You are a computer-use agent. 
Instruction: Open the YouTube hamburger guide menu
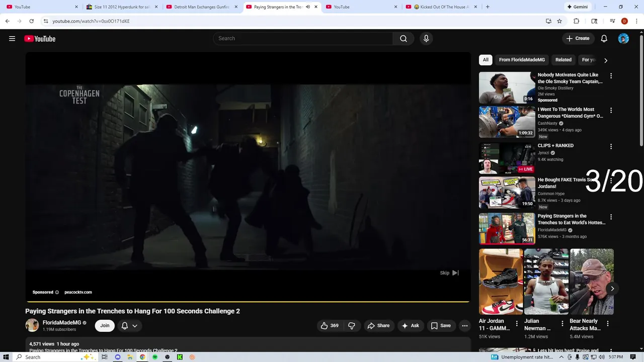(12, 39)
